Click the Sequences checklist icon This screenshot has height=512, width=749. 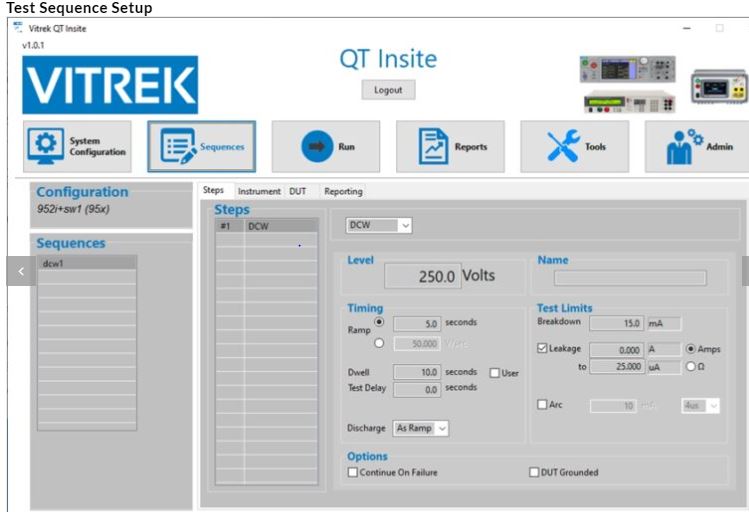(178, 147)
